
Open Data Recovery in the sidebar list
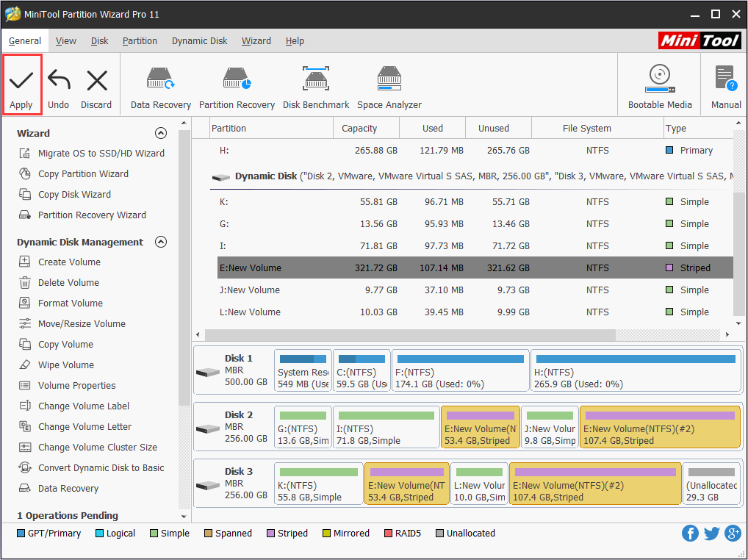tap(59, 487)
